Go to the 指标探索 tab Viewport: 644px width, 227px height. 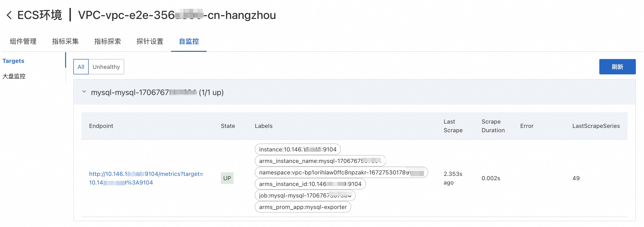click(107, 42)
